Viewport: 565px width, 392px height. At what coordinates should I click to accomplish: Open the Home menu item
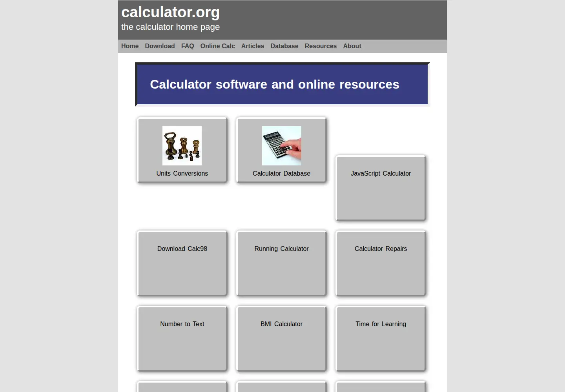click(130, 46)
